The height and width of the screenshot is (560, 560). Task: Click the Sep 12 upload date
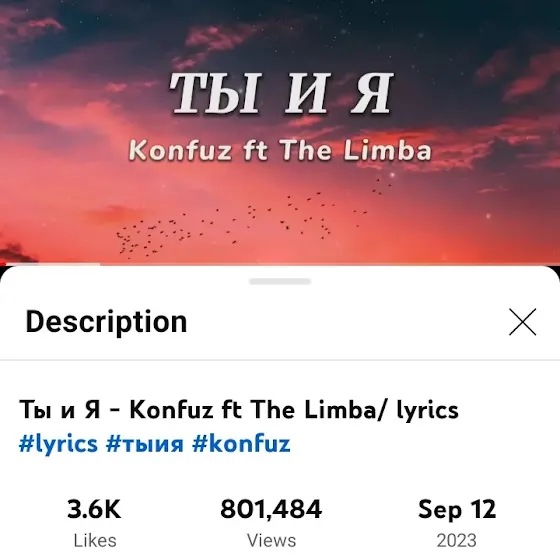point(457,509)
